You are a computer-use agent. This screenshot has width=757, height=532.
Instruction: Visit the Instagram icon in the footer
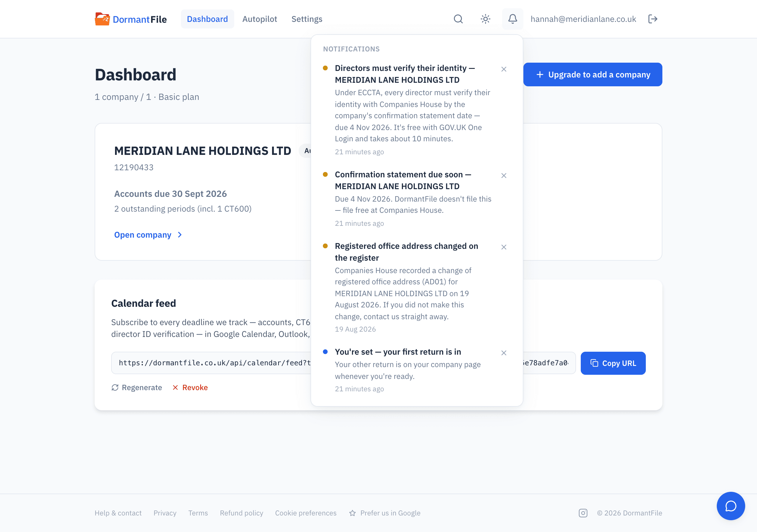(583, 513)
